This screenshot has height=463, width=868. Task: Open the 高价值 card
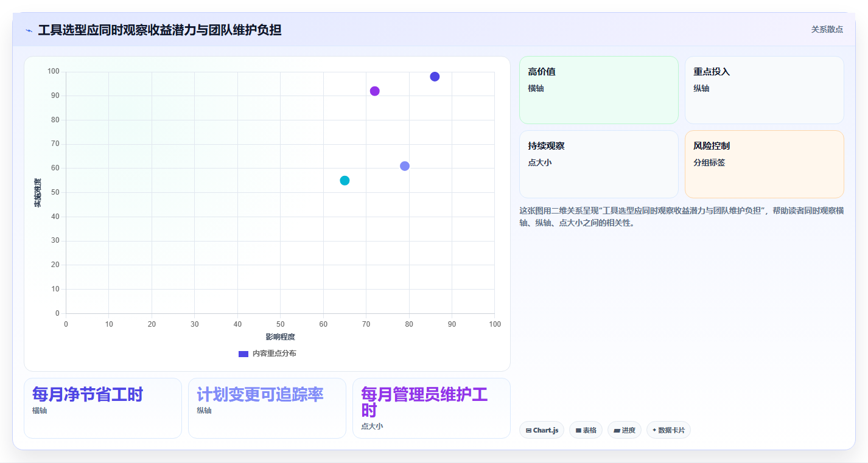pyautogui.click(x=599, y=90)
